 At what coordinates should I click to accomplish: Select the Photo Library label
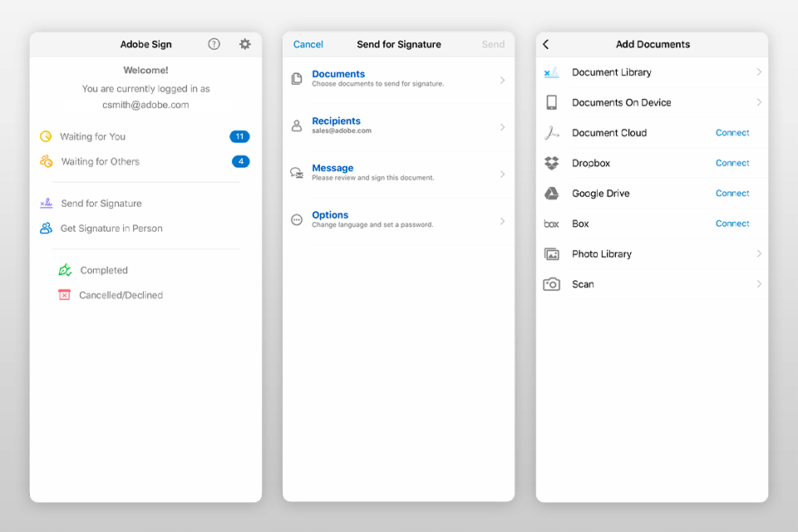point(602,254)
